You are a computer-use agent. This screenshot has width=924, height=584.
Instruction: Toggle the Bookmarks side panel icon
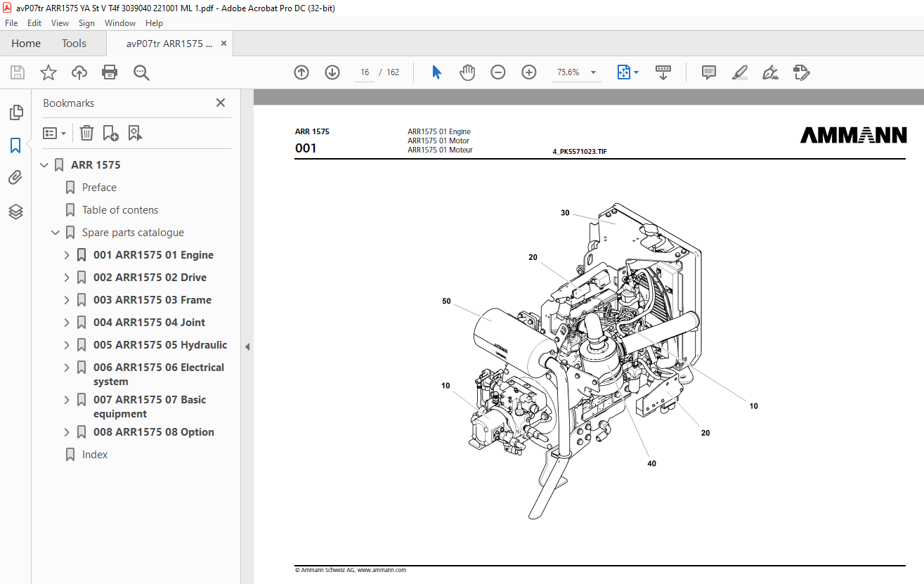click(x=15, y=145)
